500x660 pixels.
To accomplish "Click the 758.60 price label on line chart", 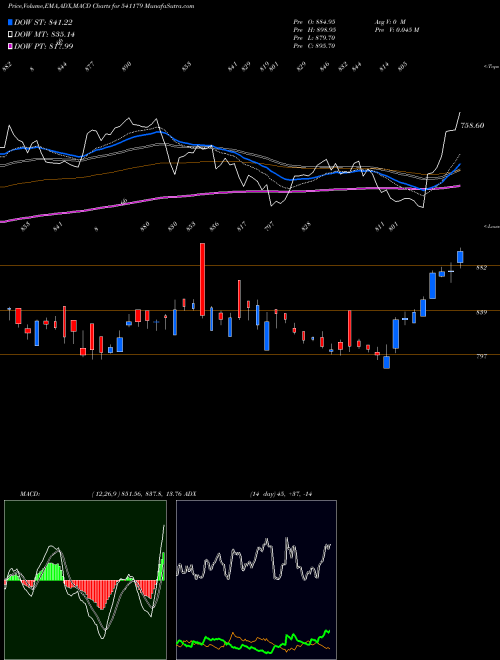I will (473, 125).
